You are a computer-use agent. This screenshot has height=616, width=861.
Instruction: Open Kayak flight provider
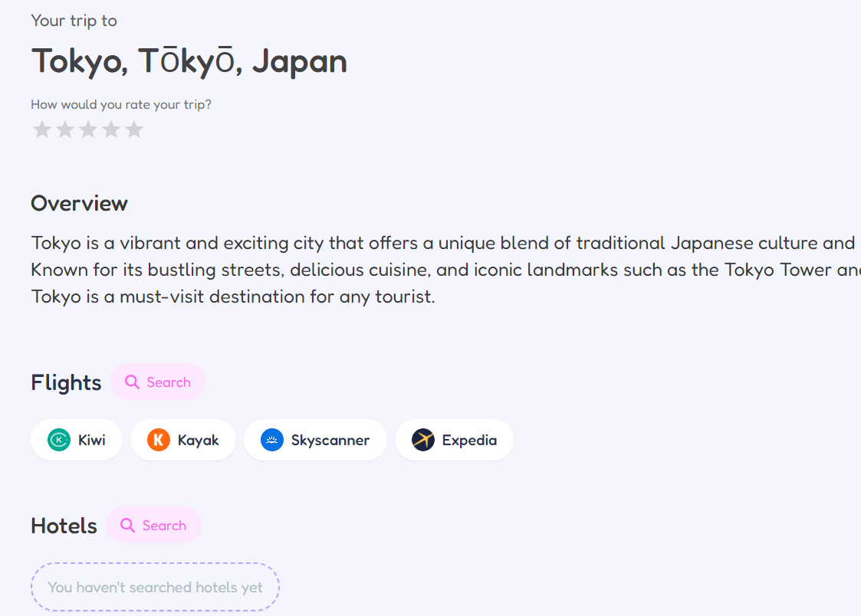[x=183, y=440]
